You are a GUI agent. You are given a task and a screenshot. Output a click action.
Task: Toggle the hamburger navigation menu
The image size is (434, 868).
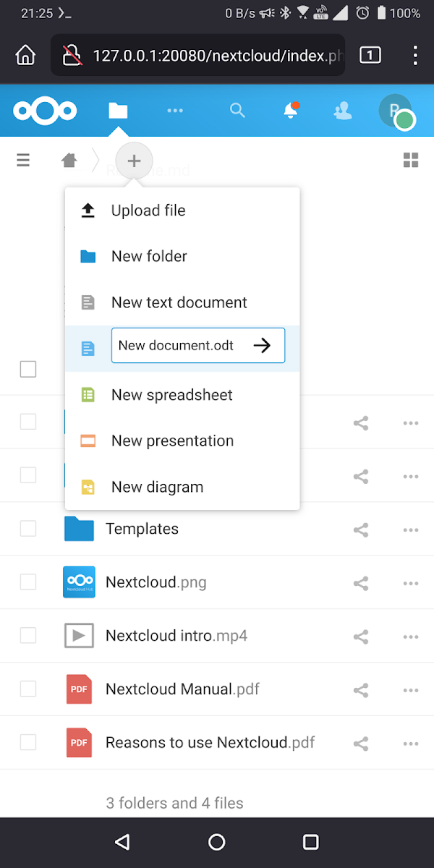pyautogui.click(x=23, y=160)
